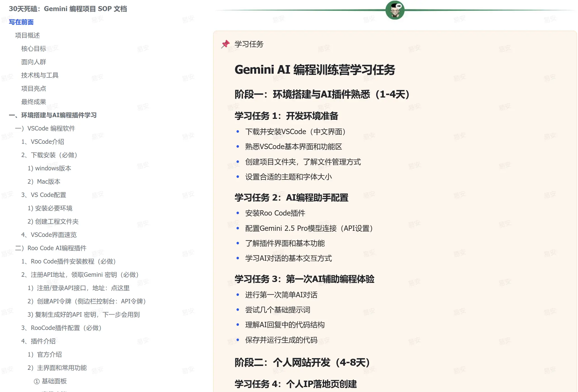Jump to 2）Mac版本
Viewport: 578px width, 392px height.
[44, 182]
